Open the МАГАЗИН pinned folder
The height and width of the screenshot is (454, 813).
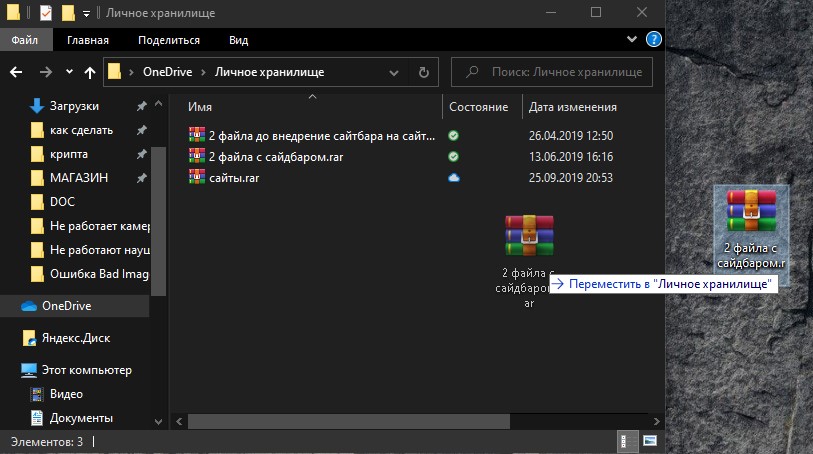(79, 178)
